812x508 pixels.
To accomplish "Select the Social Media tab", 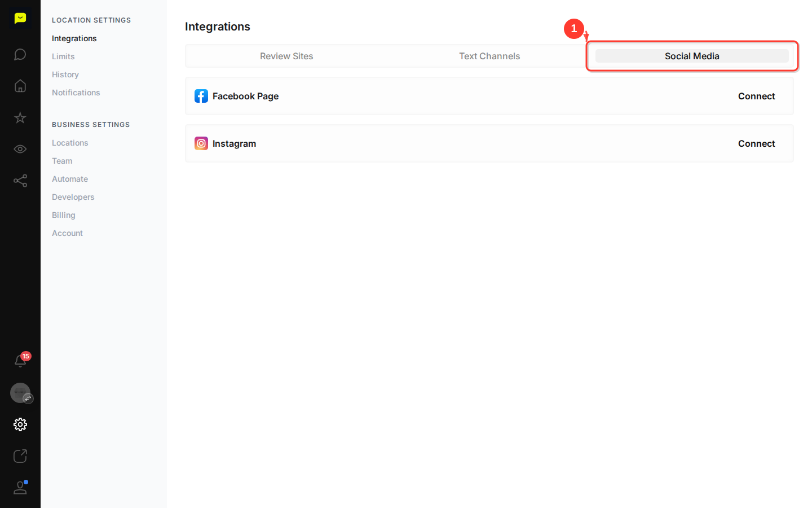I will click(692, 56).
